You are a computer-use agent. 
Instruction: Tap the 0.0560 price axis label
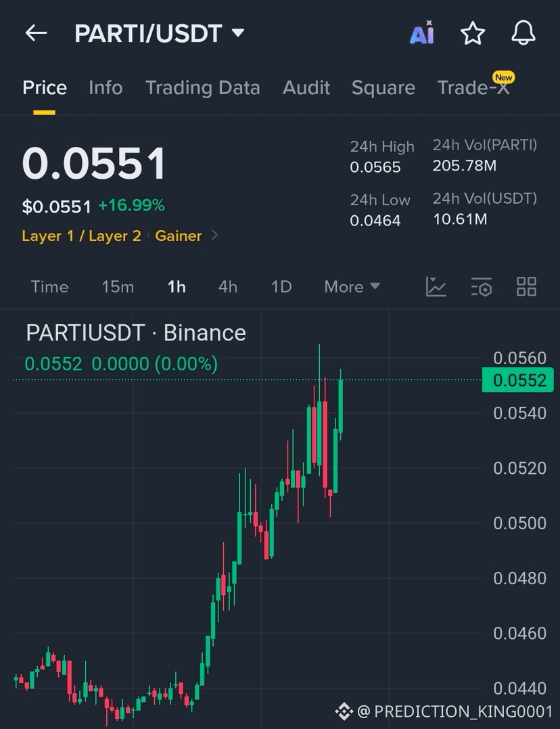(x=519, y=358)
